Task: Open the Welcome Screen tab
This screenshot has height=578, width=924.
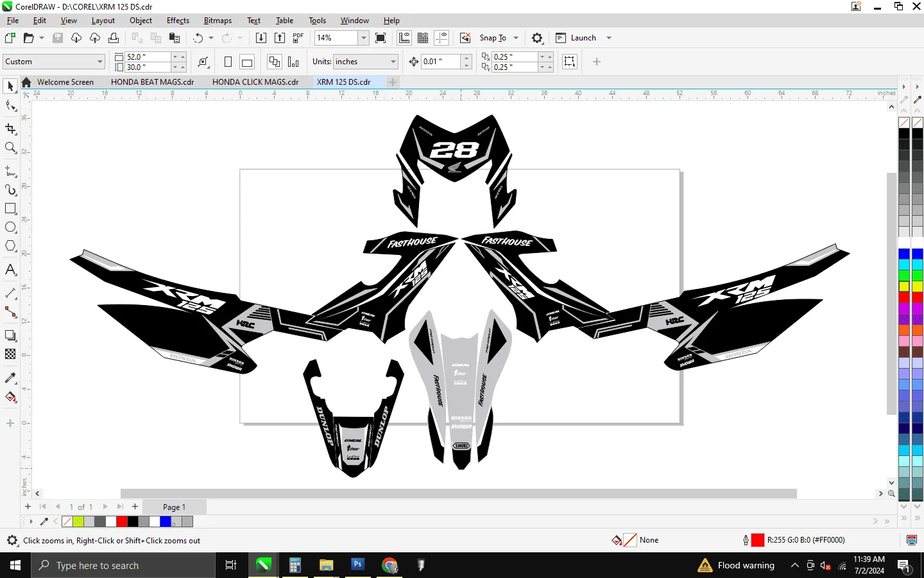Action: coord(65,82)
